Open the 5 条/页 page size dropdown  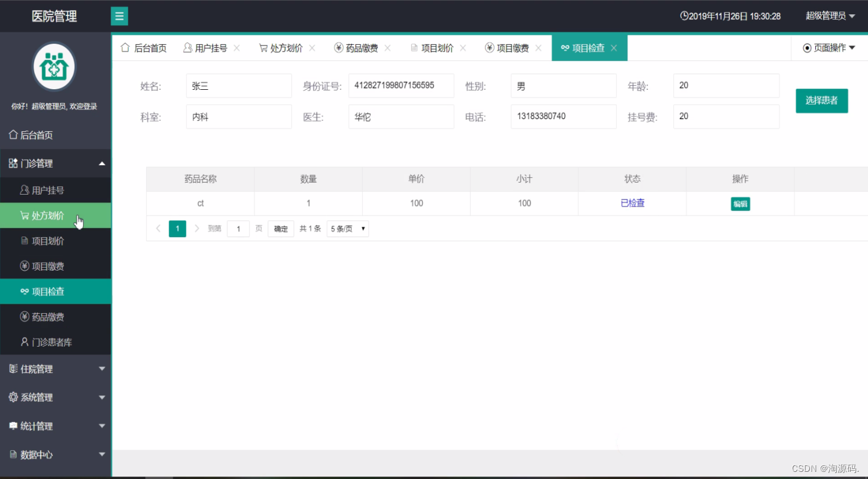[x=348, y=229]
